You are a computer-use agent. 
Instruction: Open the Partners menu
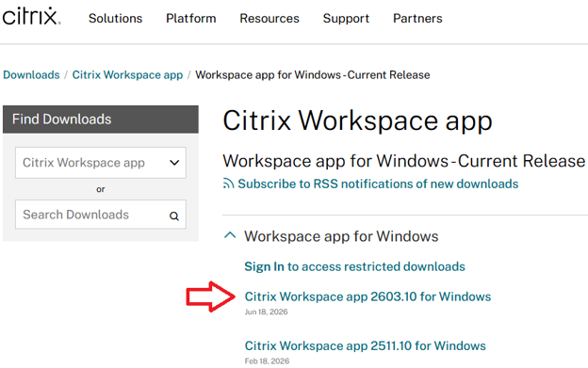coord(417,18)
